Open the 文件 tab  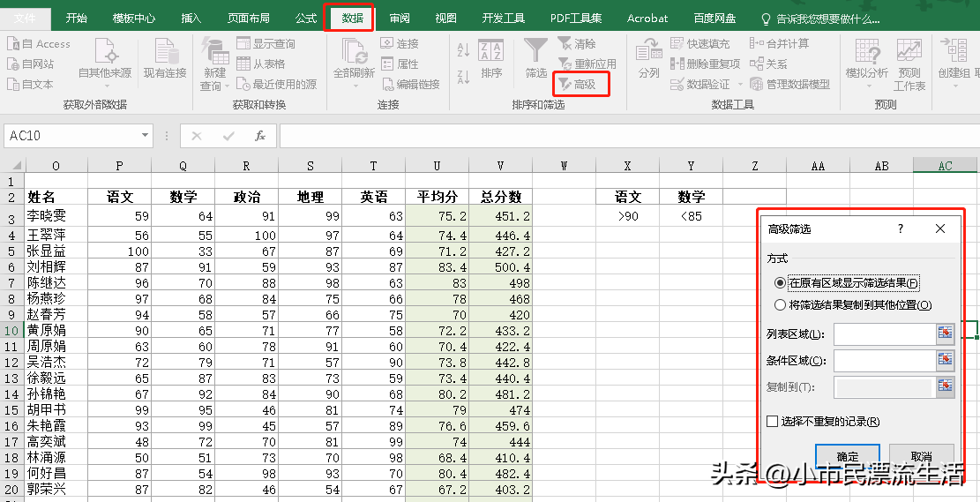tap(25, 19)
